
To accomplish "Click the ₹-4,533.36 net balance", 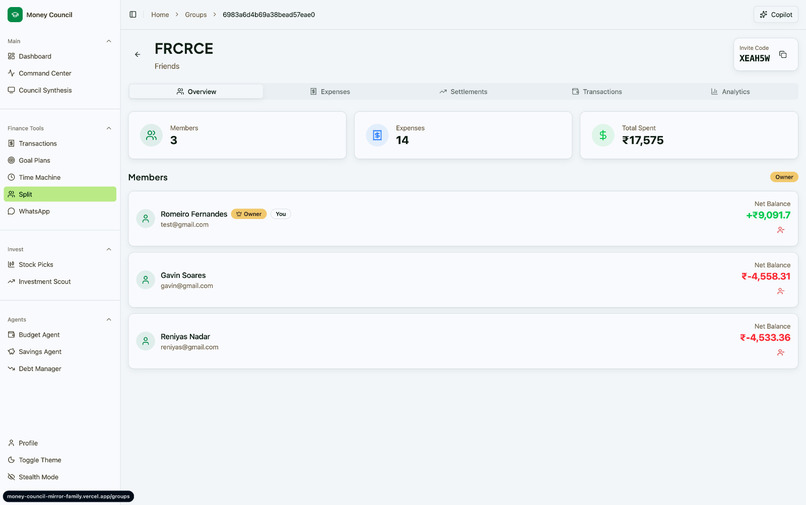I will click(765, 337).
